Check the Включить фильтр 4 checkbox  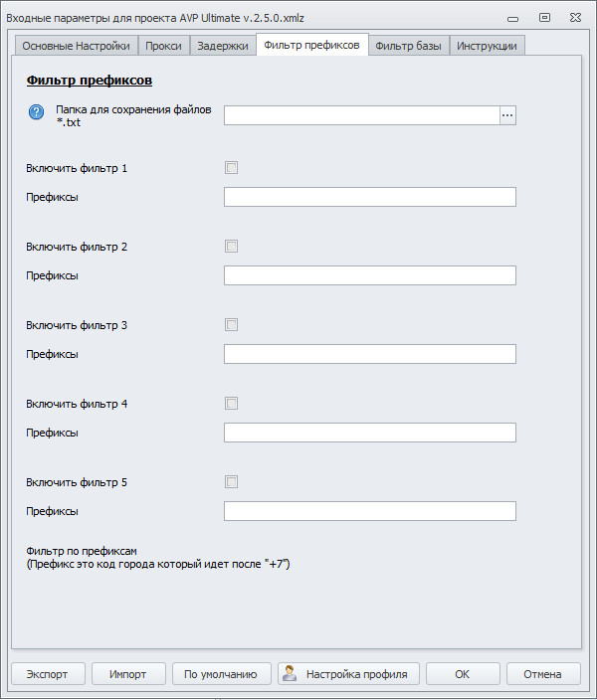click(x=232, y=404)
